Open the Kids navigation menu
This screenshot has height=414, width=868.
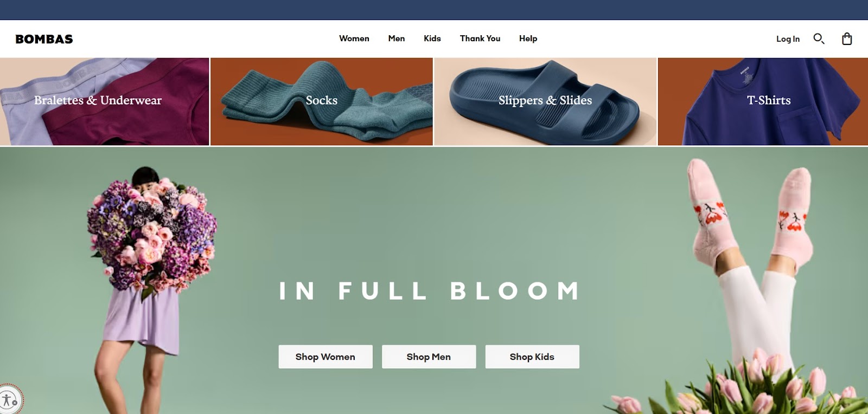click(x=432, y=38)
